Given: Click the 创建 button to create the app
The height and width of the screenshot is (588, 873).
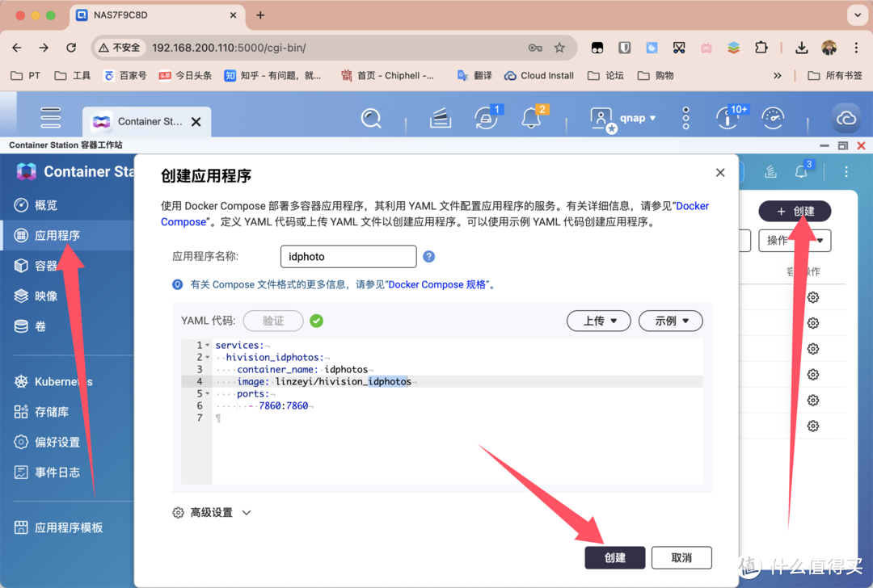Looking at the screenshot, I should click(x=615, y=557).
